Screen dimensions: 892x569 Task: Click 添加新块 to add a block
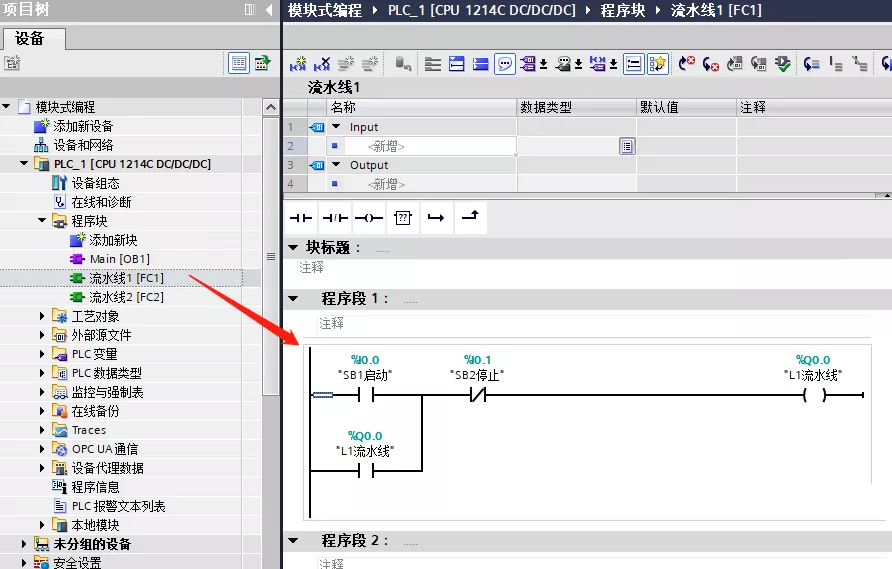click(113, 240)
